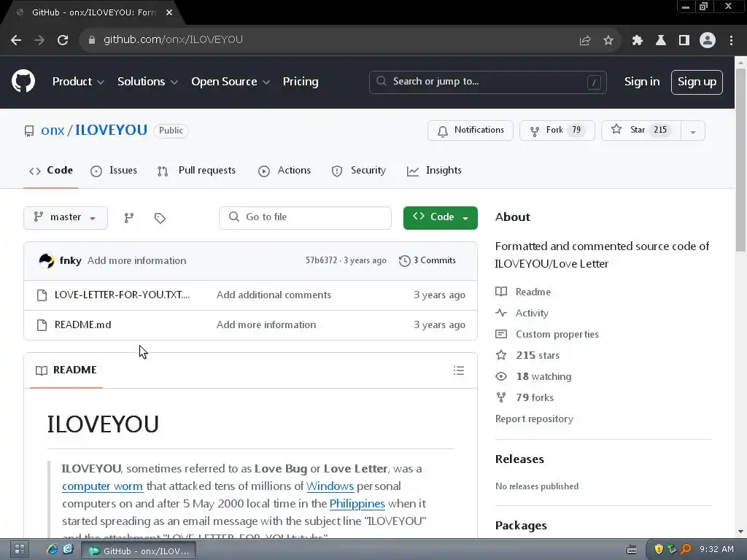Star the repository
The image size is (747, 560).
point(641,131)
